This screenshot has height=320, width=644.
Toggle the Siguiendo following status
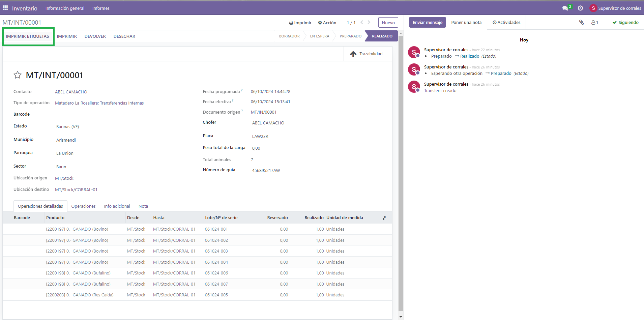pyautogui.click(x=625, y=23)
